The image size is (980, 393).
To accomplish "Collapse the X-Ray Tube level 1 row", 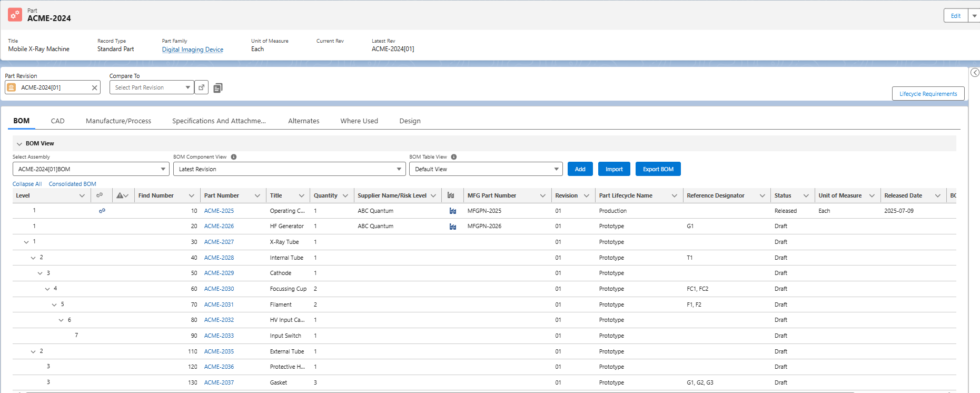I will click(x=26, y=242).
